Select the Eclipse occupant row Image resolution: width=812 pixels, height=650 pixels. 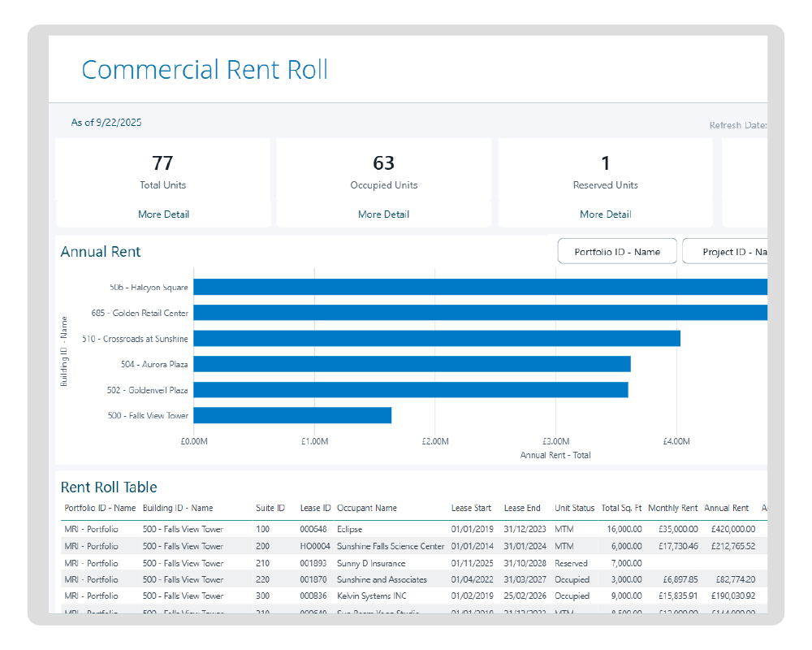[350, 530]
